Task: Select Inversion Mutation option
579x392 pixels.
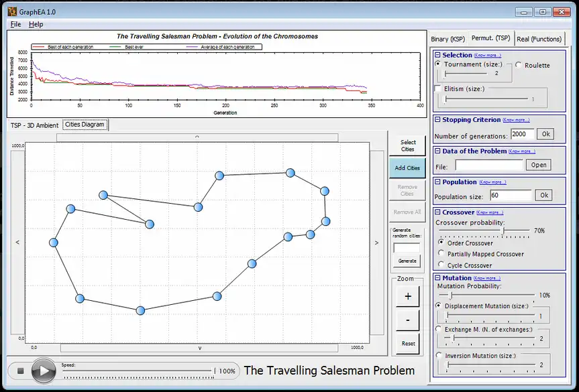Action: pos(439,355)
